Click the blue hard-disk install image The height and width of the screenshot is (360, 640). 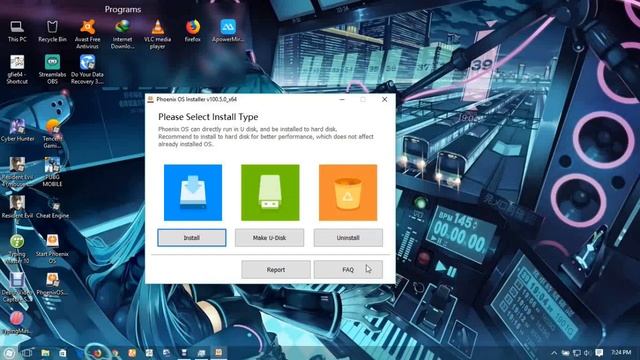pos(193,193)
